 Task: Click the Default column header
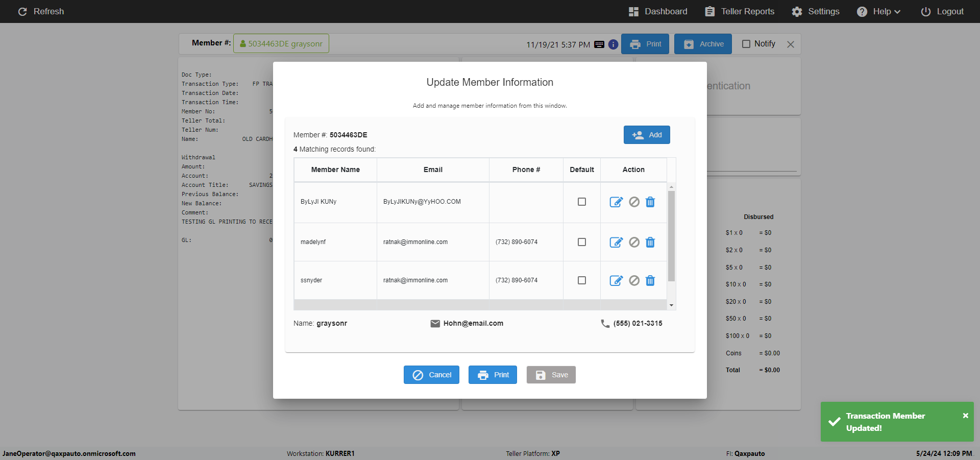click(x=582, y=170)
